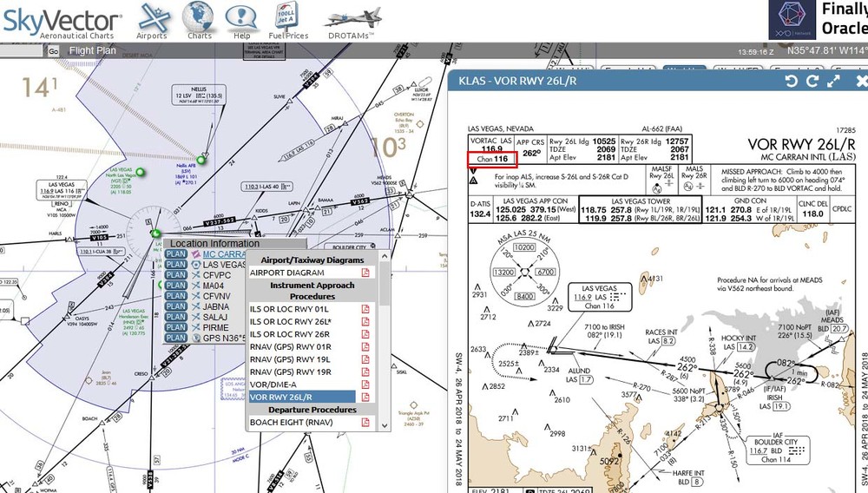Screen dimensions: 868x493
Task: Click PLAN button for JABNA
Action: [x=176, y=306]
